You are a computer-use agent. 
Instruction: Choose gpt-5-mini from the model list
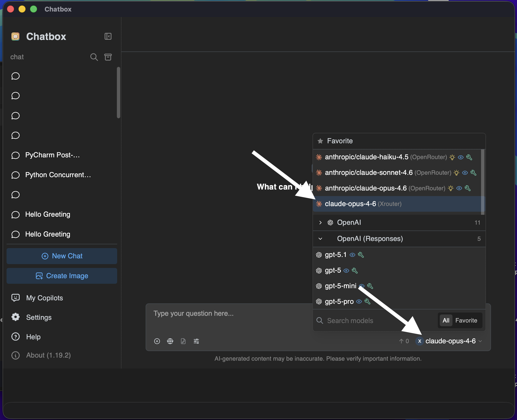(340, 286)
